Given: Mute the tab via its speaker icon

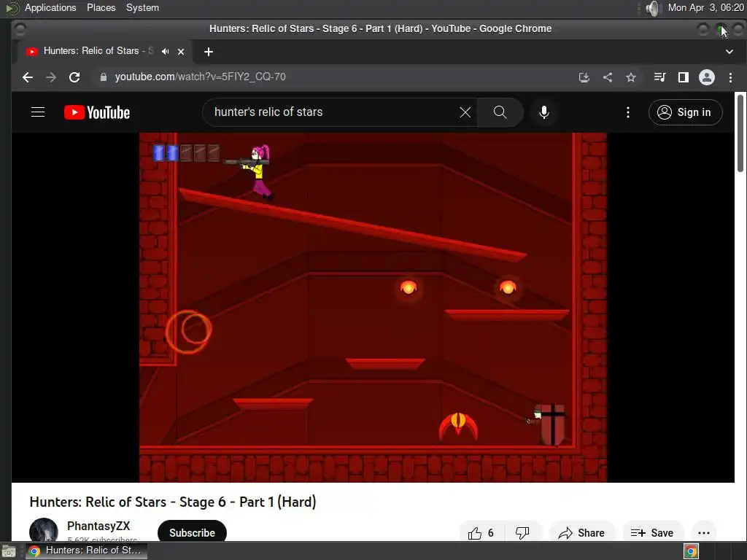Looking at the screenshot, I should coord(165,52).
